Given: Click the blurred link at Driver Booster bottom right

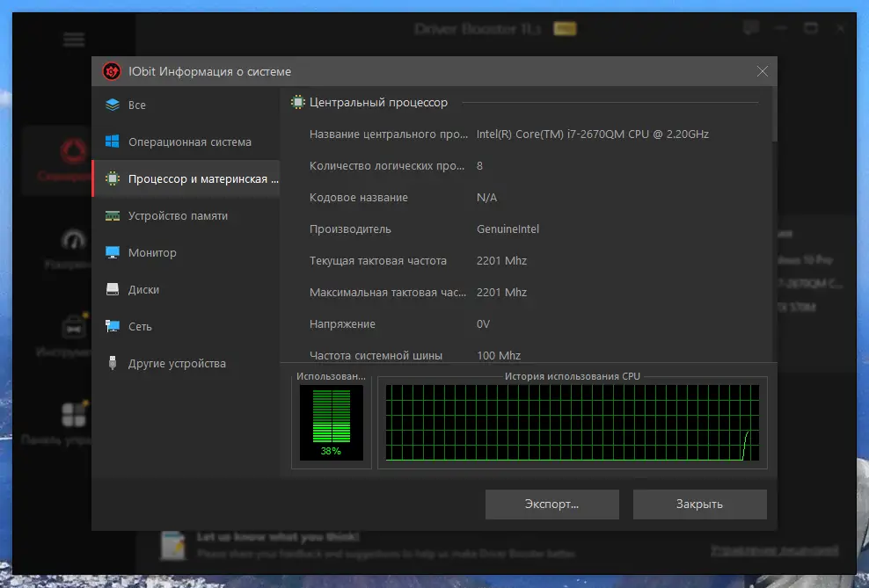Looking at the screenshot, I should (775, 550).
